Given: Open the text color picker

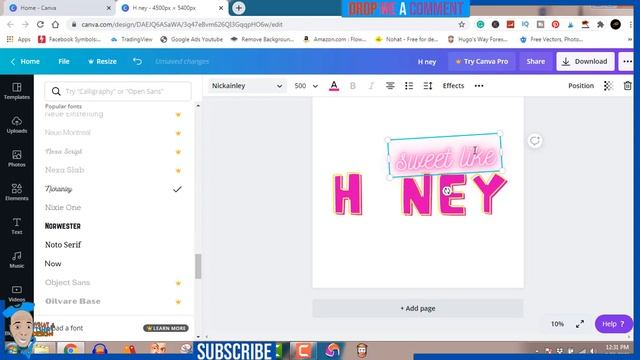Looking at the screenshot, I should point(334,86).
